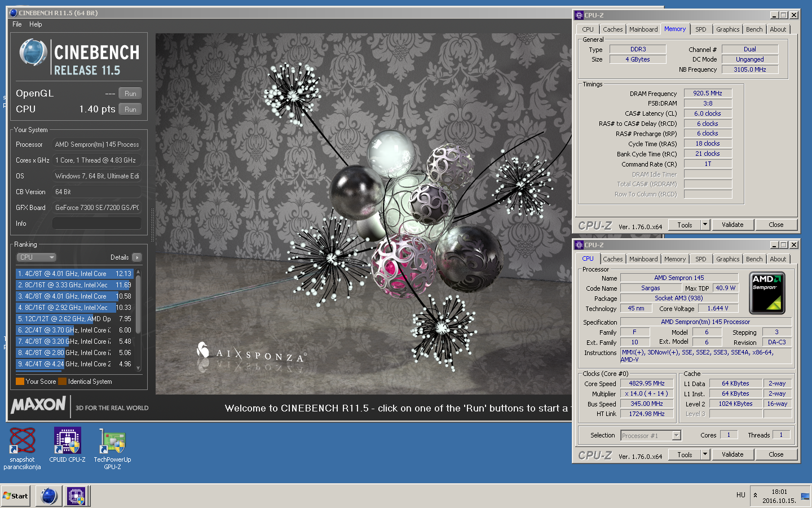
Task: Click CPU-Z icon in taskbar
Action: (76, 496)
